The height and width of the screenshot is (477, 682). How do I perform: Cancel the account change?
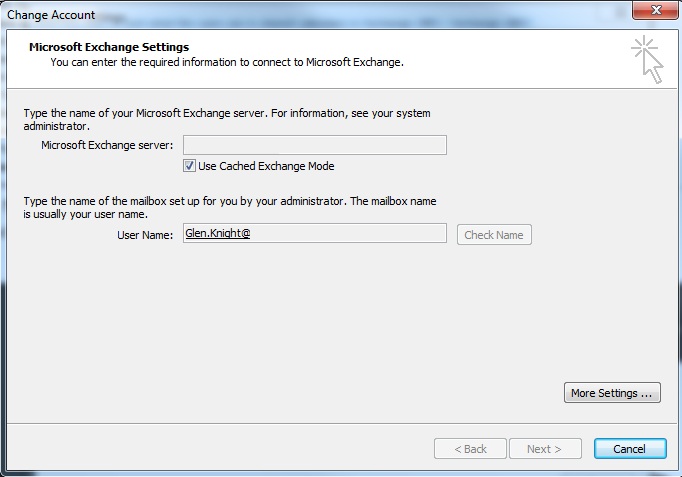coord(630,449)
